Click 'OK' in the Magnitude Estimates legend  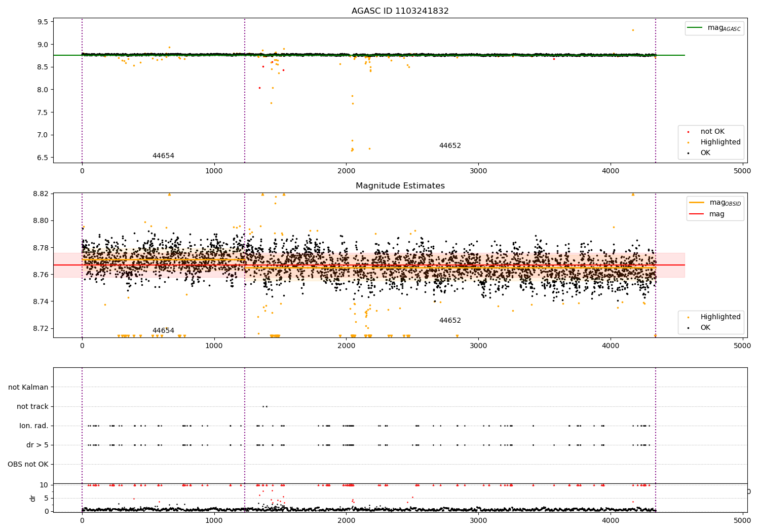tap(705, 328)
